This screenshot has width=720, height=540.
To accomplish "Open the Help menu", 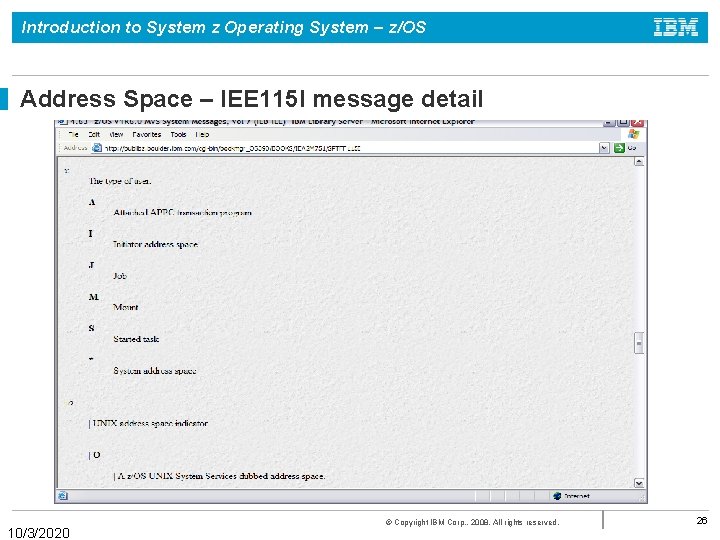I will coord(202,135).
